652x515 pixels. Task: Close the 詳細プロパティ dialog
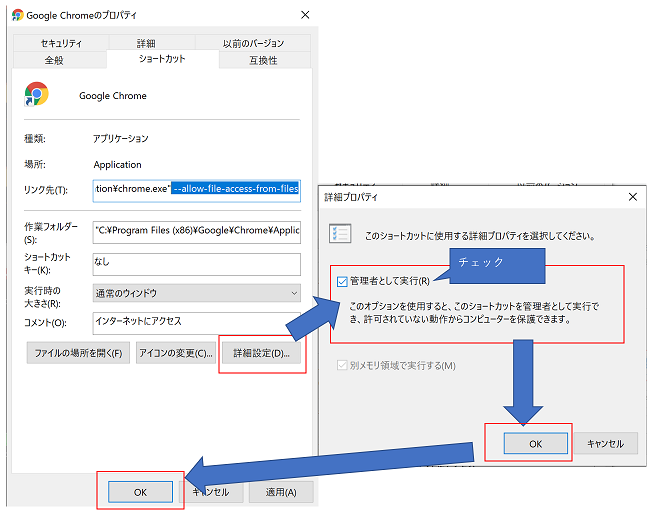[x=632, y=197]
